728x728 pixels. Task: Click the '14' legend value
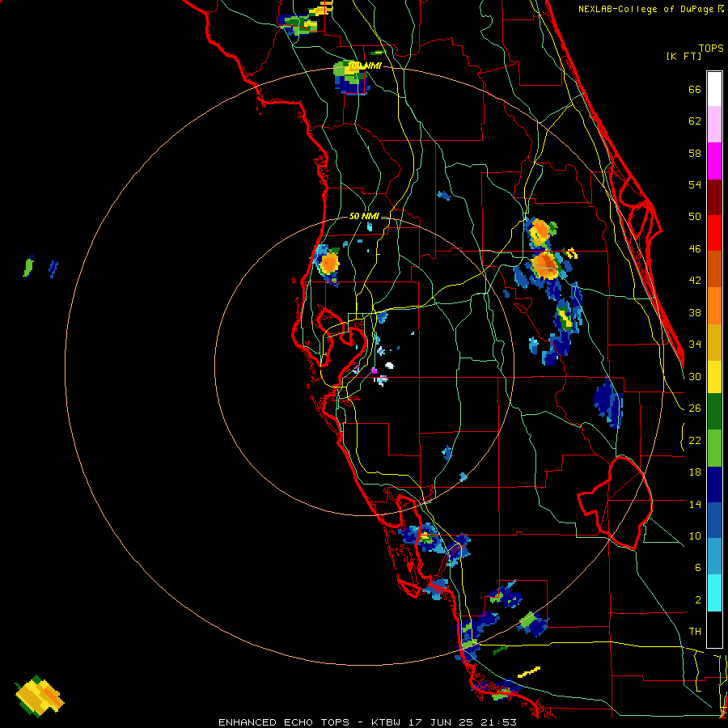[695, 504]
